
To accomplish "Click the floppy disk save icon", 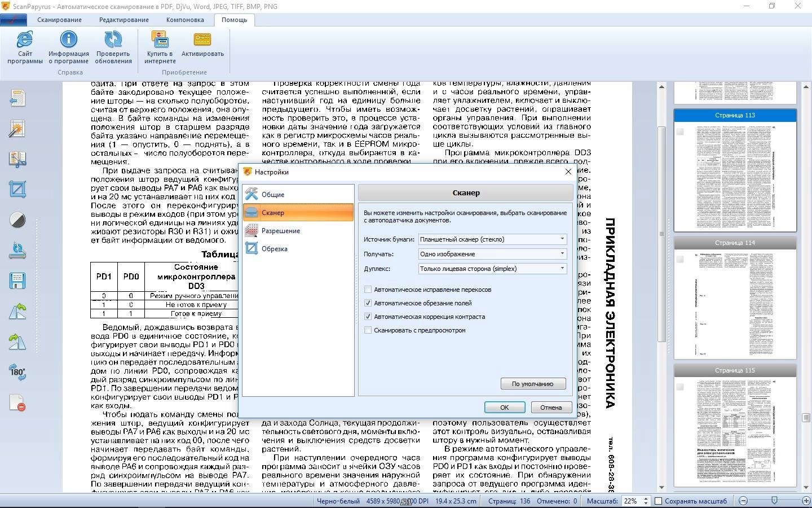I will (17, 281).
